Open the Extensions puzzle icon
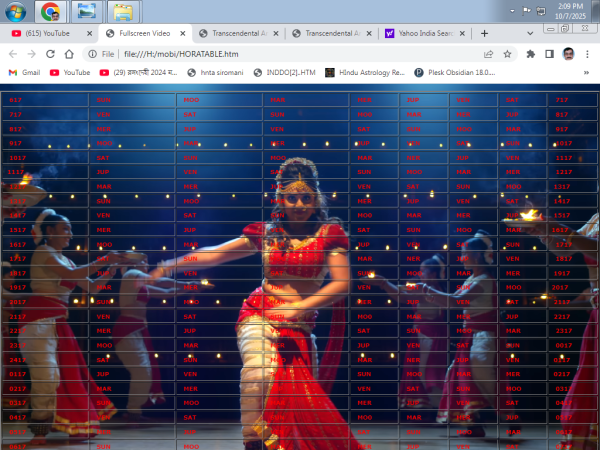 [530, 54]
